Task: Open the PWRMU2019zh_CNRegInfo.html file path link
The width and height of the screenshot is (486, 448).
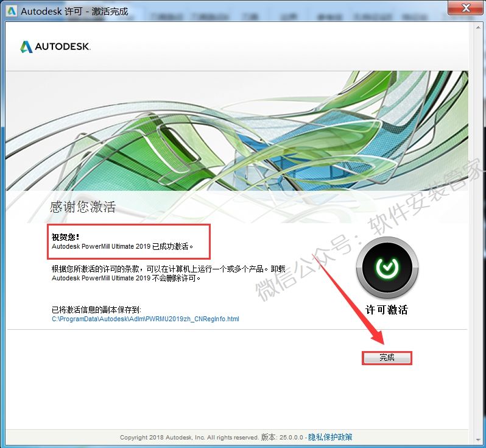Action: coord(145,319)
